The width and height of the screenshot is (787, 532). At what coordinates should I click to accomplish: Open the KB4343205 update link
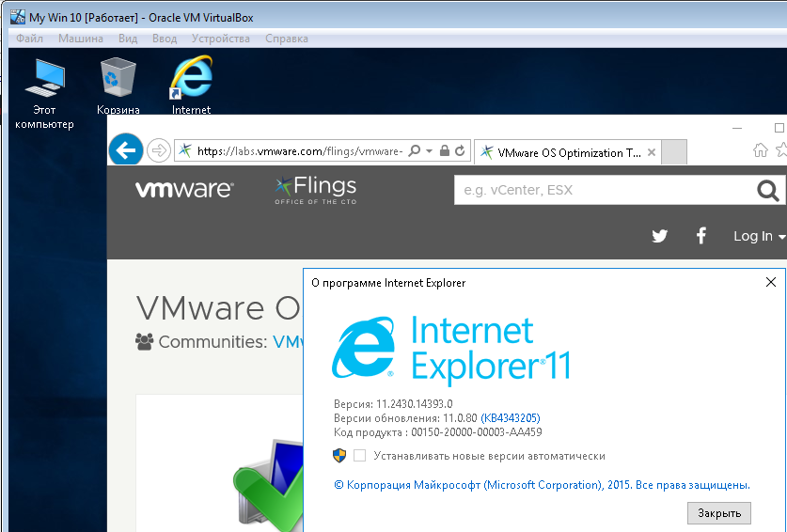511,418
